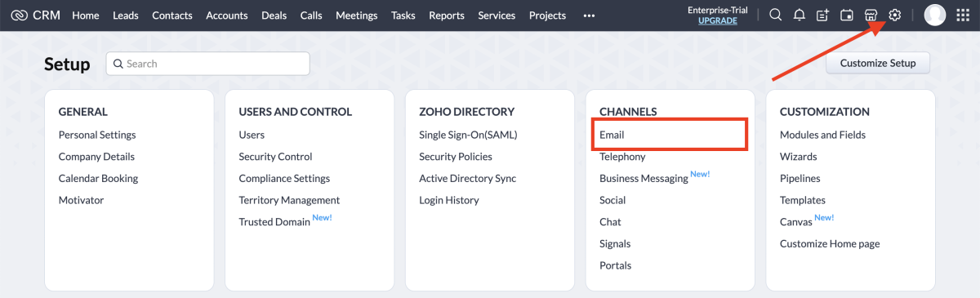Open the apps grid launcher icon

point(963,15)
